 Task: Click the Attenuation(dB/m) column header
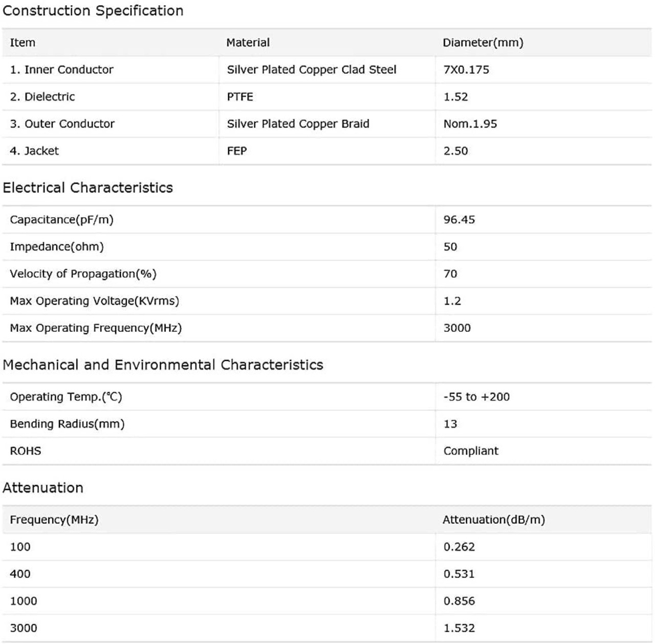coord(494,520)
